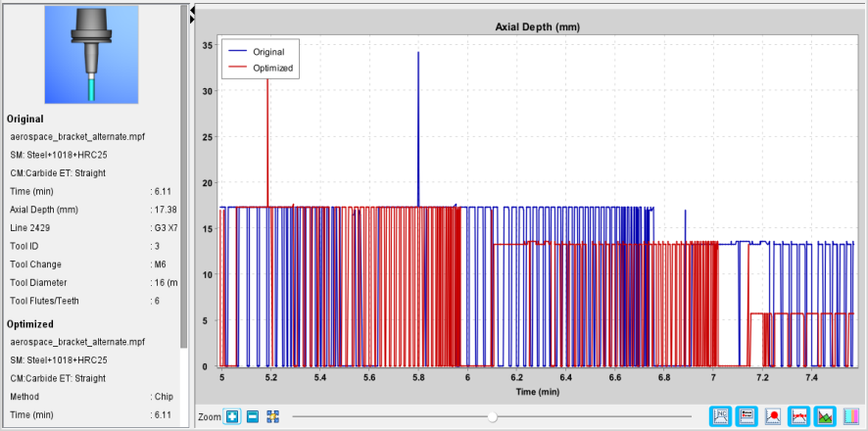Toggle the red dot peak marker icon

[x=773, y=415]
